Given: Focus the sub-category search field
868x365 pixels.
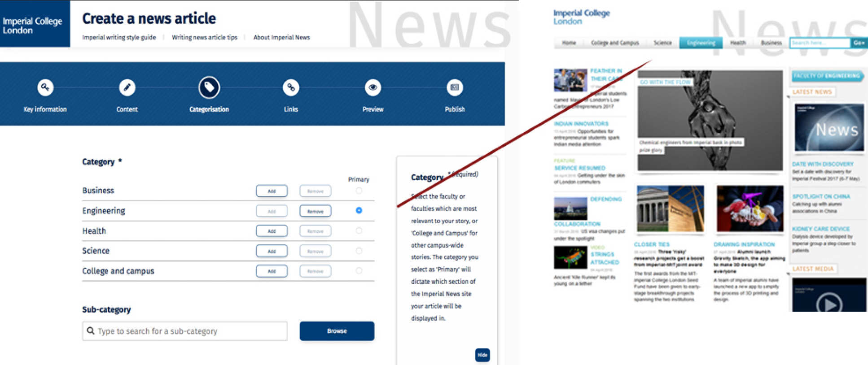Looking at the screenshot, I should 184,331.
